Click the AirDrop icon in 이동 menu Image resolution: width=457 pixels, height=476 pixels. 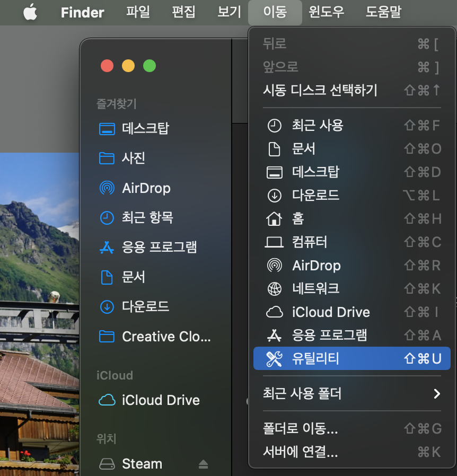(275, 266)
